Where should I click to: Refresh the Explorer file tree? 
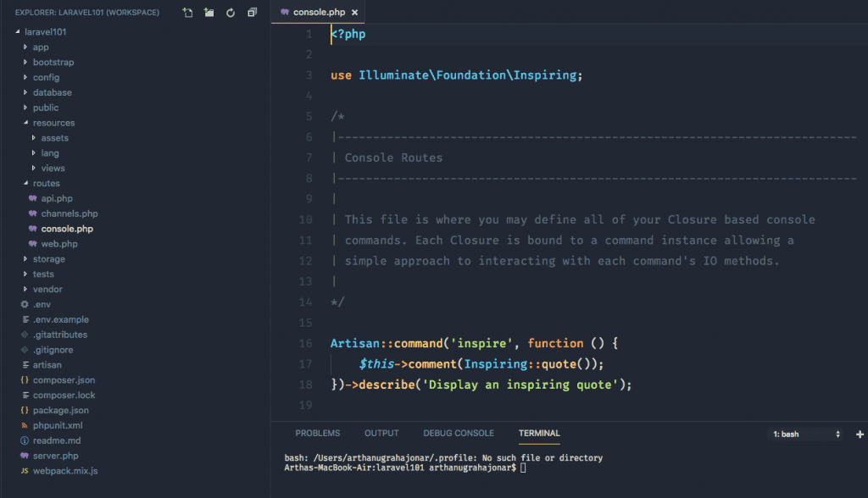click(231, 13)
